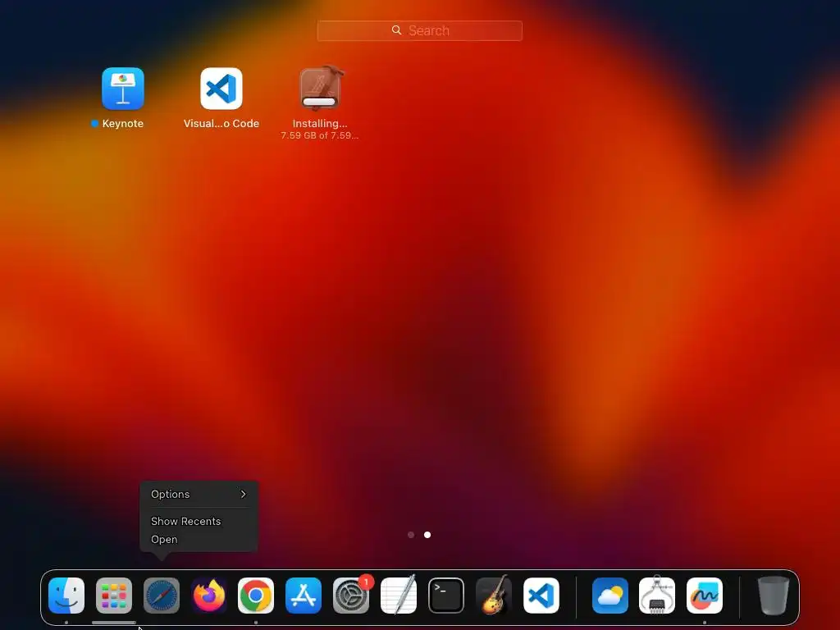
Task: Click the installing Xcode app icon
Action: tap(320, 88)
